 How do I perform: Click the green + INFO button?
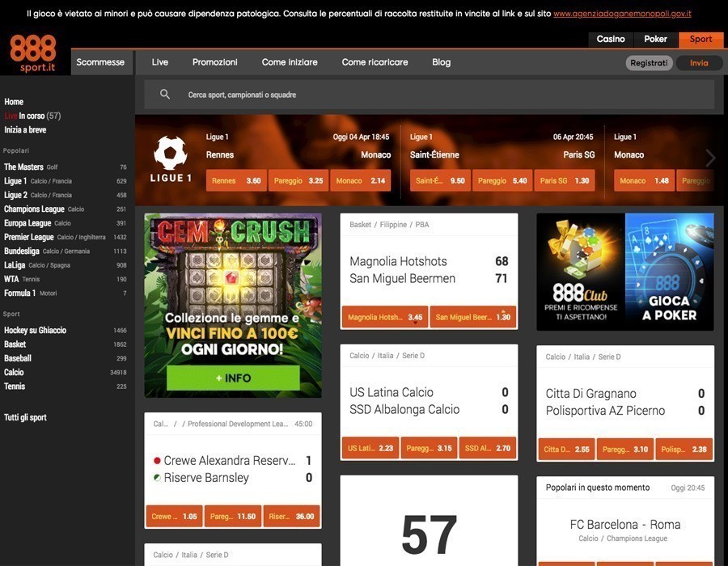[x=233, y=378]
